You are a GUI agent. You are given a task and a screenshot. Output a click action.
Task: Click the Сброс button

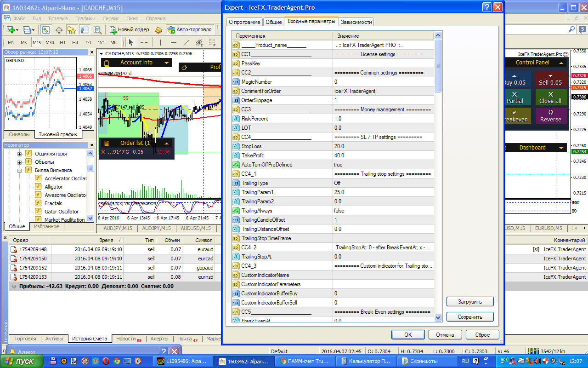point(482,335)
